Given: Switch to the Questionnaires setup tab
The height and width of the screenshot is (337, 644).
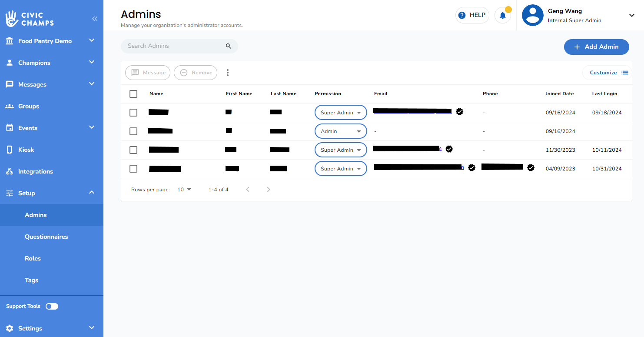Looking at the screenshot, I should coord(46,237).
